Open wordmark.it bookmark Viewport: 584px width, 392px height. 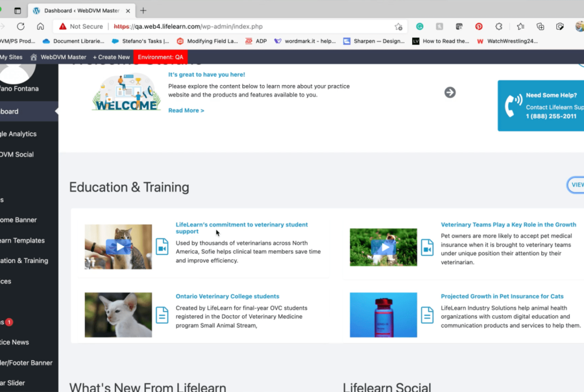tap(305, 41)
